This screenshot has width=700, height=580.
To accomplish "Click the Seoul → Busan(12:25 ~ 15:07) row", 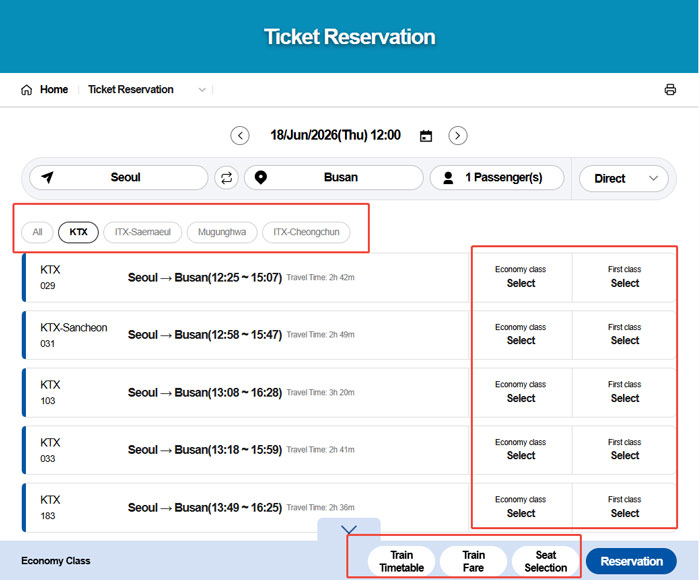I will (x=246, y=277).
